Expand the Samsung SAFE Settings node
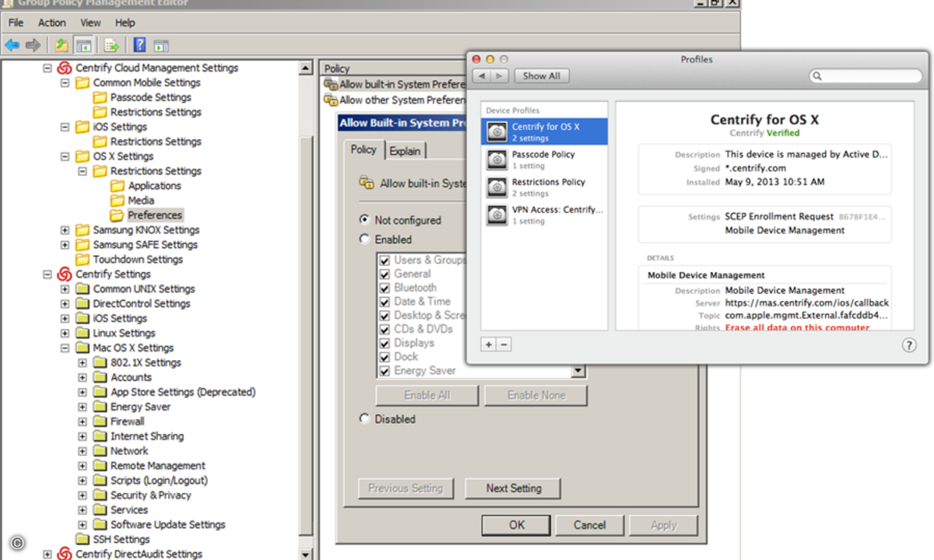Viewport: 934px width, 560px height. [x=65, y=244]
